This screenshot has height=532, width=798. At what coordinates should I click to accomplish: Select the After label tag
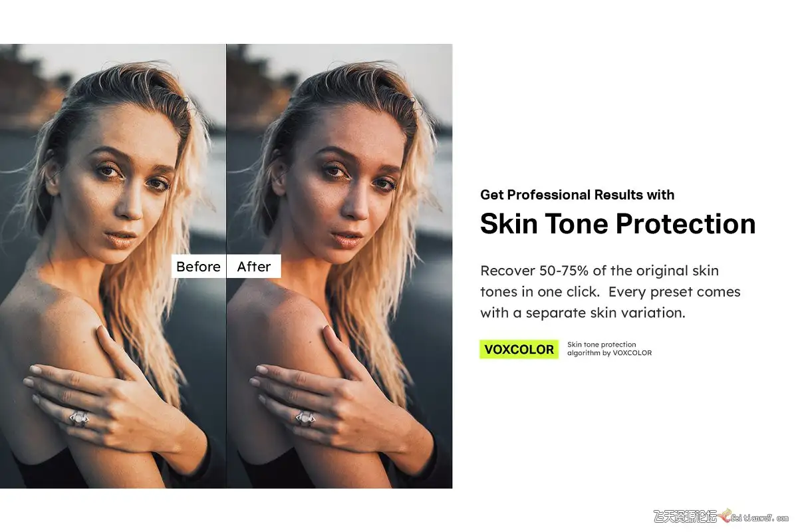tap(254, 266)
